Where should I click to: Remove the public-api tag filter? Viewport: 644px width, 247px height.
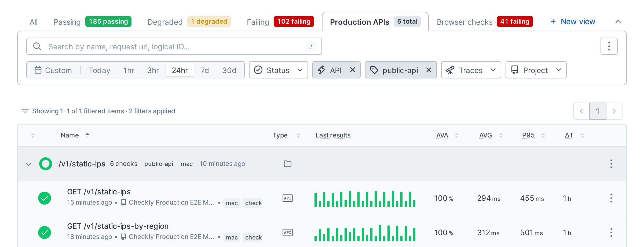(x=429, y=70)
